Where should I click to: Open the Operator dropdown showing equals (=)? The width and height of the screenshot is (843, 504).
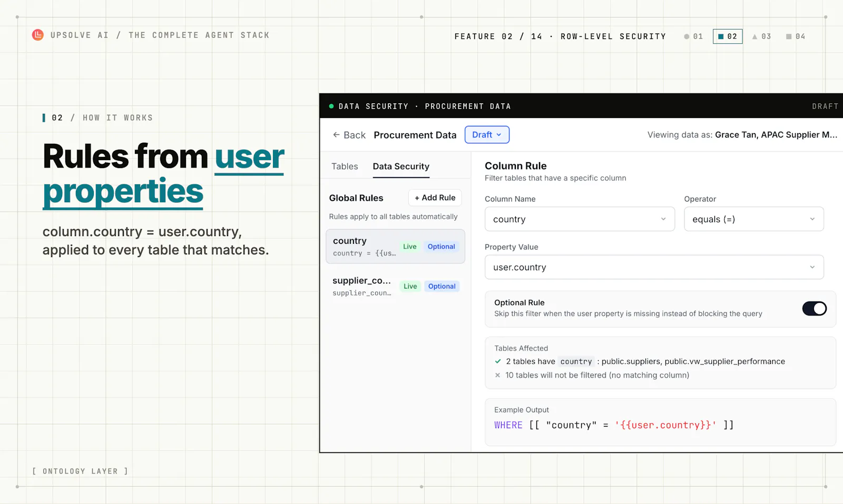click(x=753, y=219)
